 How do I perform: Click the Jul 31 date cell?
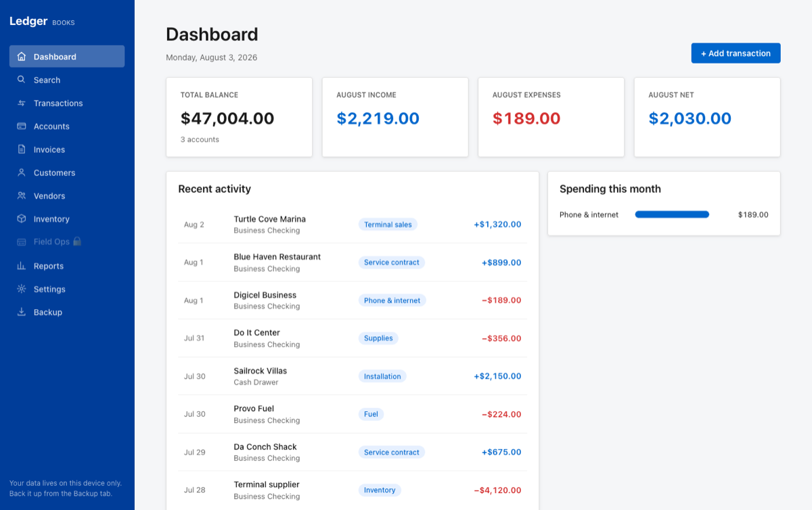point(194,338)
